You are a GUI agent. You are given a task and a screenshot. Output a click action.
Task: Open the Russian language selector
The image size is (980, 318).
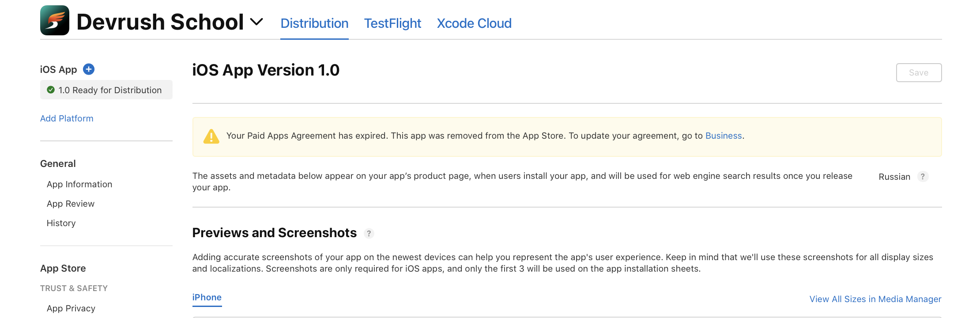[x=894, y=177]
